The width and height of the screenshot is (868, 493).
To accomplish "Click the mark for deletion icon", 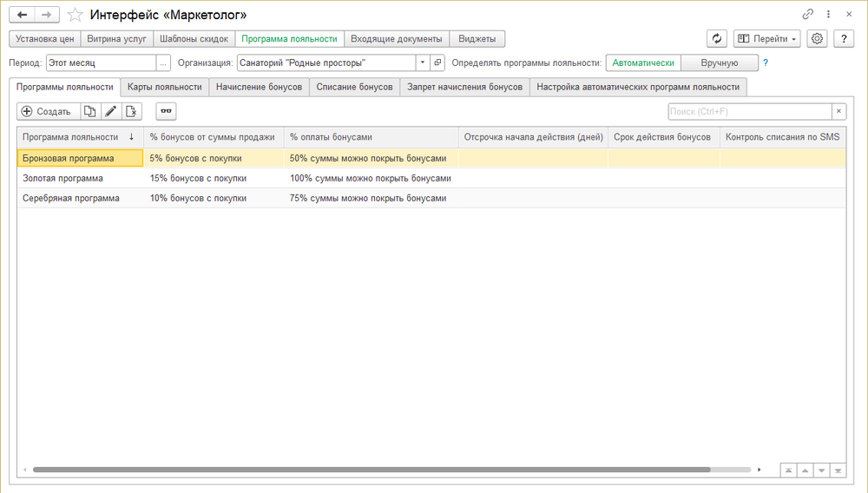I will tap(131, 111).
